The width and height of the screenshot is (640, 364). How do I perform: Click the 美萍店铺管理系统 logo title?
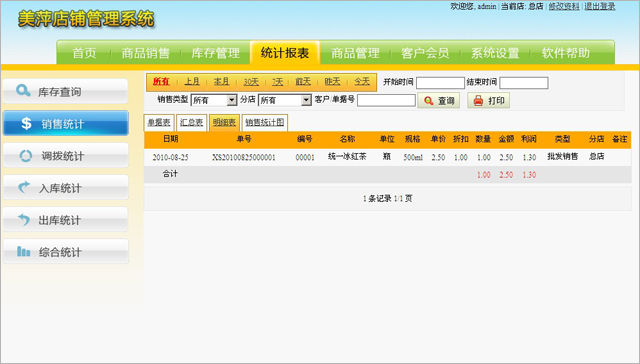[x=86, y=19]
